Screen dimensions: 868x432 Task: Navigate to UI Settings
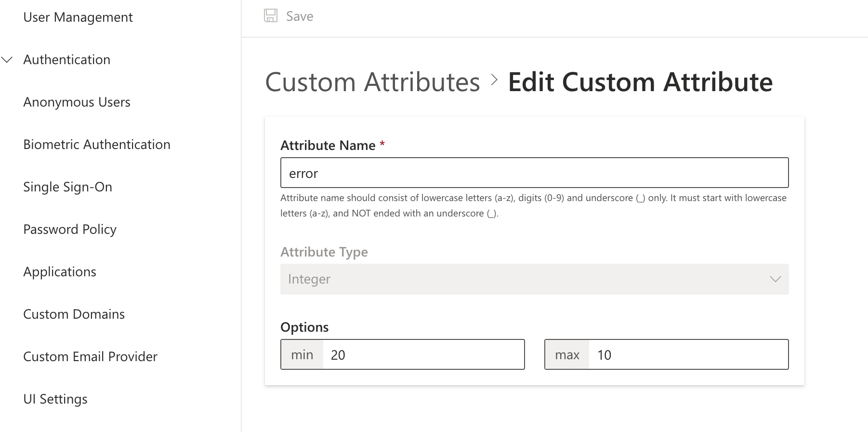(55, 399)
